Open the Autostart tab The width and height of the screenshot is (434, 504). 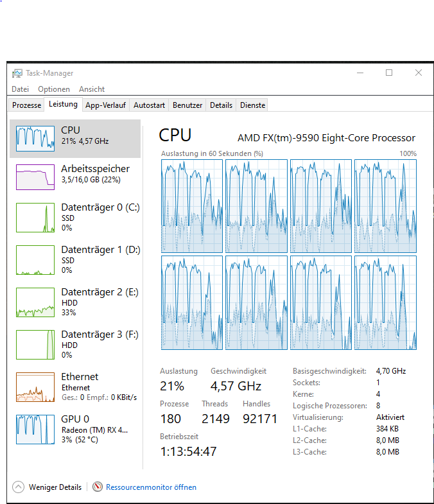(149, 105)
